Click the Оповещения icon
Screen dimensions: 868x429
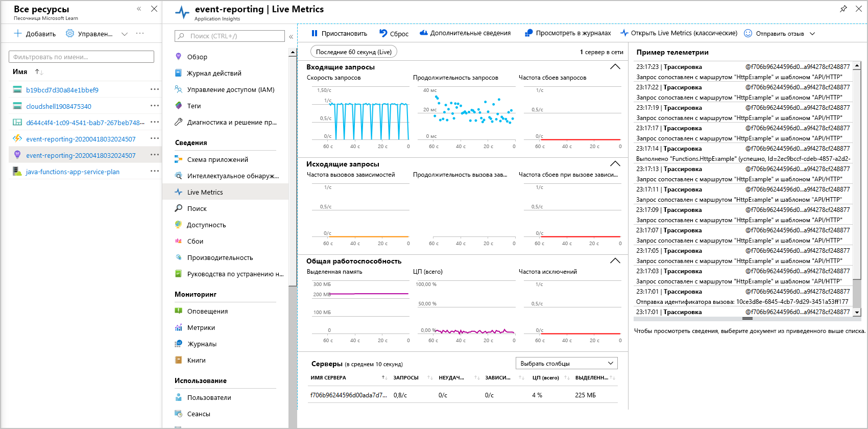click(x=178, y=311)
